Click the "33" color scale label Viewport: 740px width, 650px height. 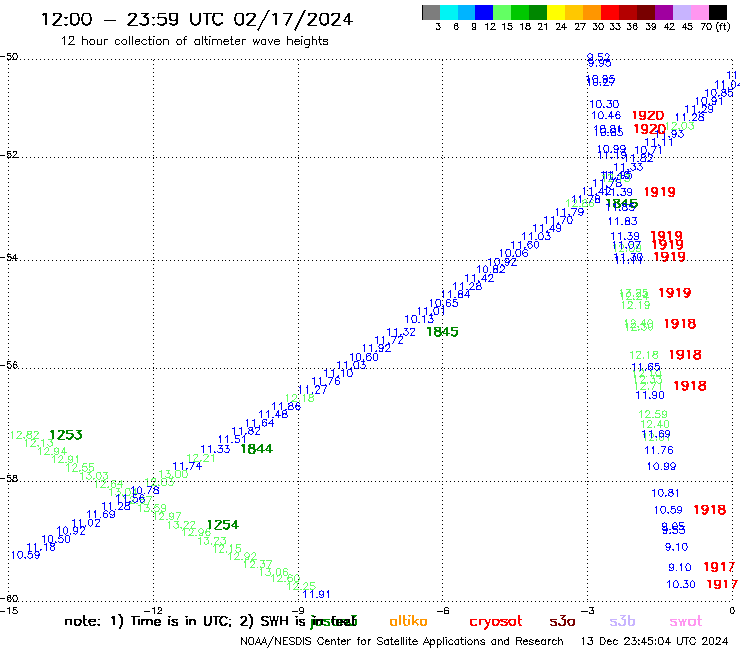(x=614, y=27)
